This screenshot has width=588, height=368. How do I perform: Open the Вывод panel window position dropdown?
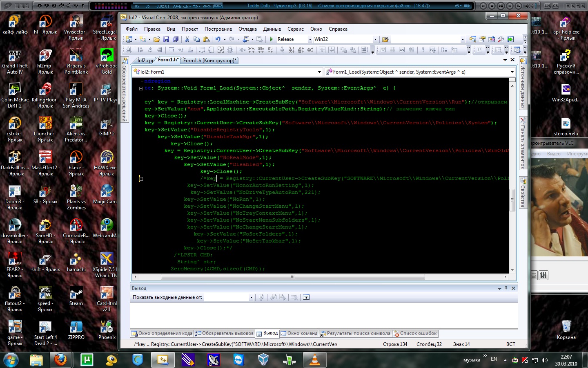499,288
